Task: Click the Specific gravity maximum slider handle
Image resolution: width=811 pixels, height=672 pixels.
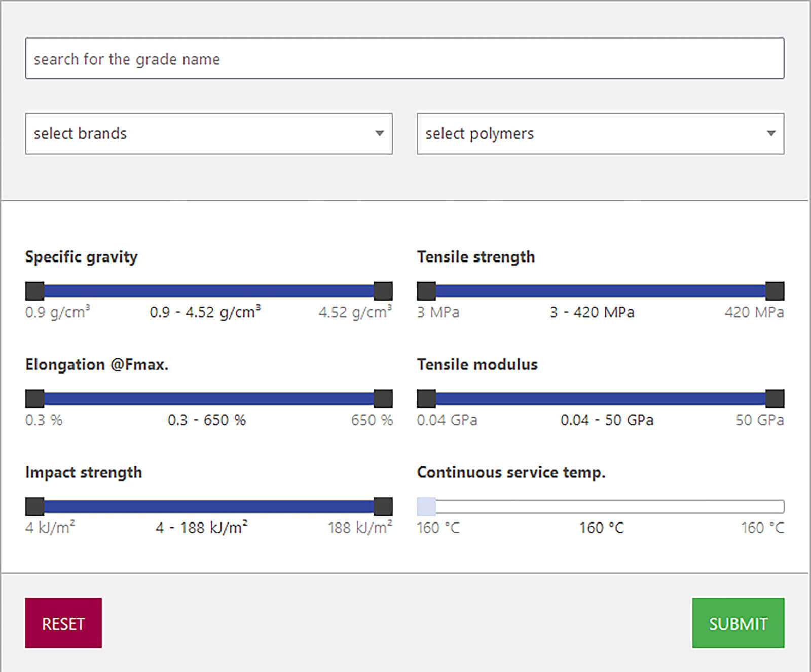Action: pos(383,291)
